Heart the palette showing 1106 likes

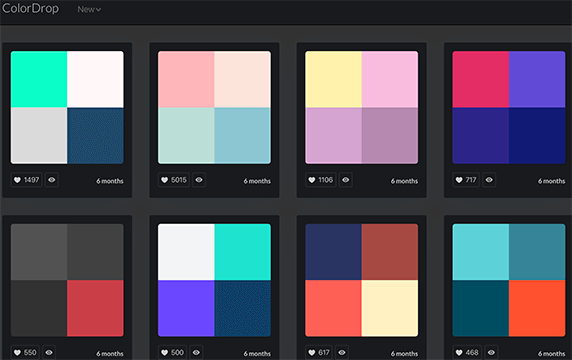click(321, 180)
